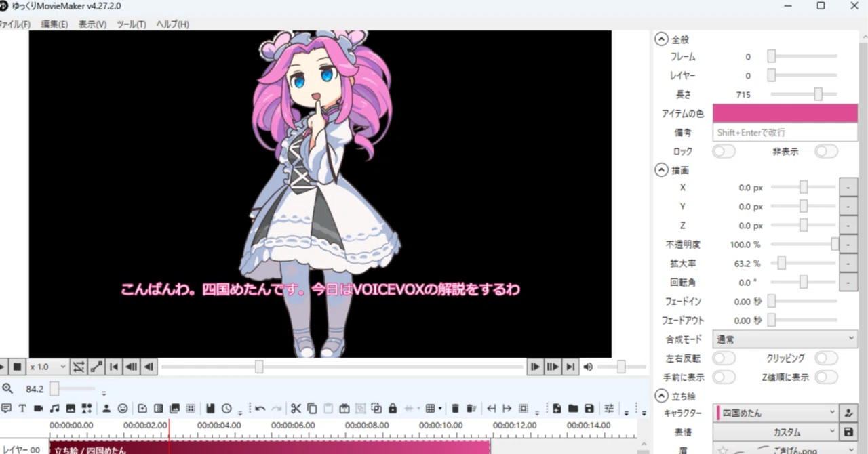Open the 表示(V) menu
The image size is (868, 454).
(92, 24)
